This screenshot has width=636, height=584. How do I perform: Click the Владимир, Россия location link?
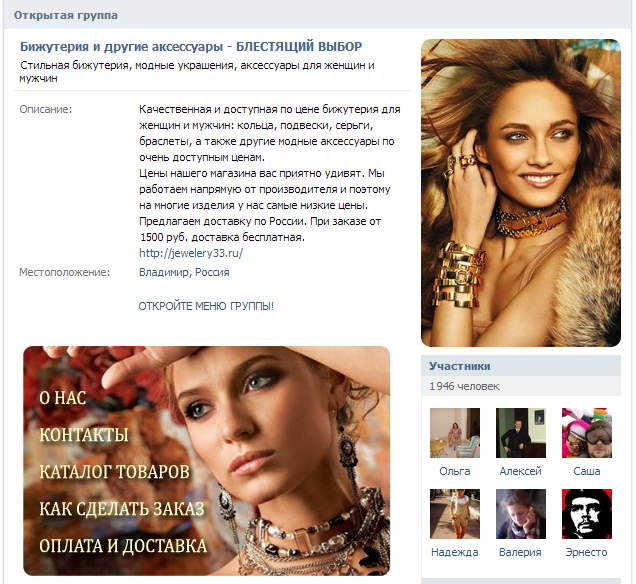tap(184, 272)
